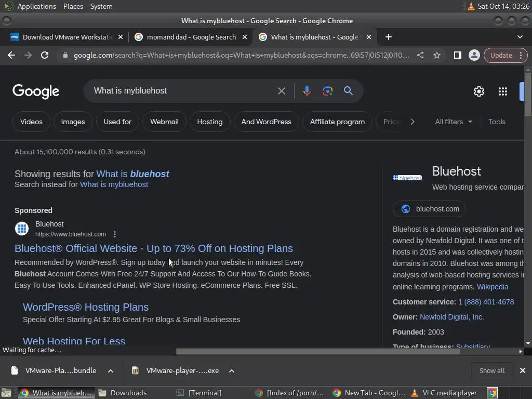The width and height of the screenshot is (532, 399).
Task: Select the Affiliate program filter chip
Action: click(x=337, y=122)
